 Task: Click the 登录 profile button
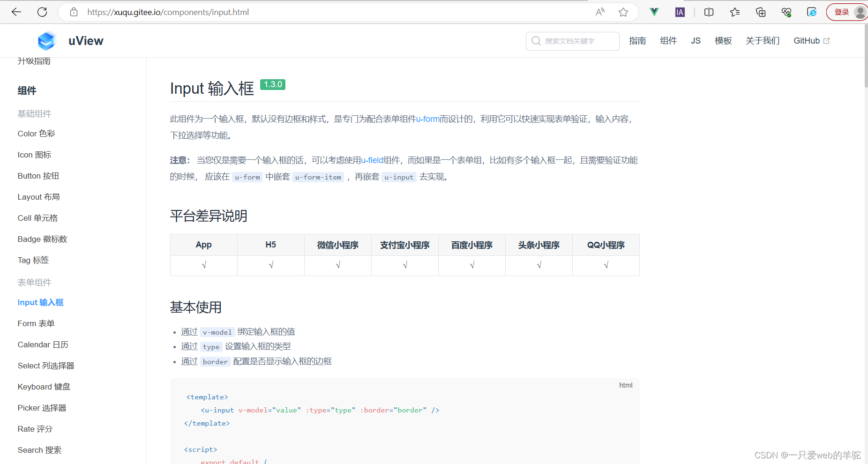pyautogui.click(x=842, y=12)
